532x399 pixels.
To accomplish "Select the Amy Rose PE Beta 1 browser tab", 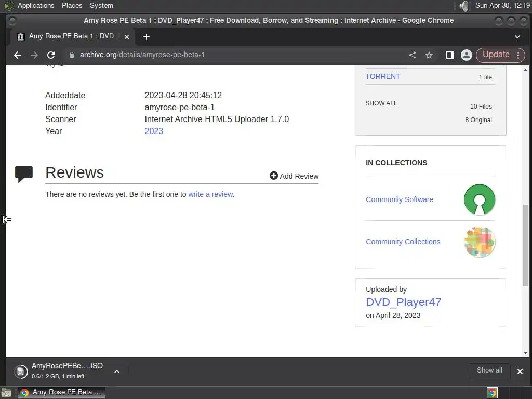I will click(x=73, y=37).
